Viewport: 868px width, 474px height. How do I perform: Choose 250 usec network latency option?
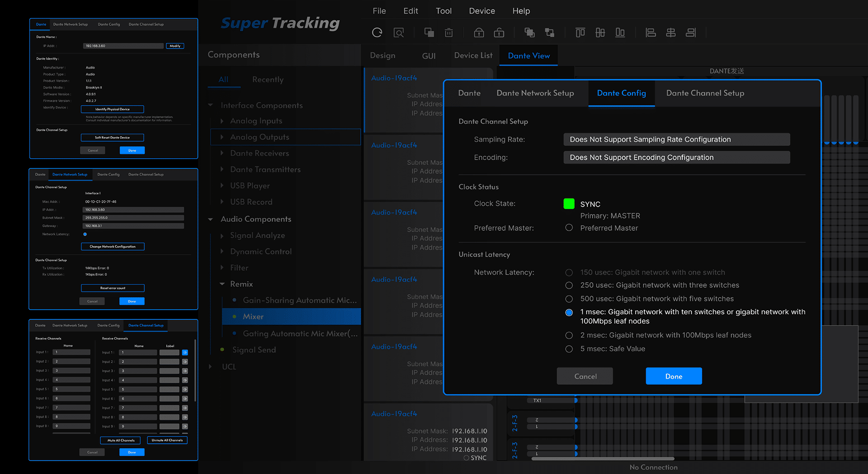click(x=569, y=285)
